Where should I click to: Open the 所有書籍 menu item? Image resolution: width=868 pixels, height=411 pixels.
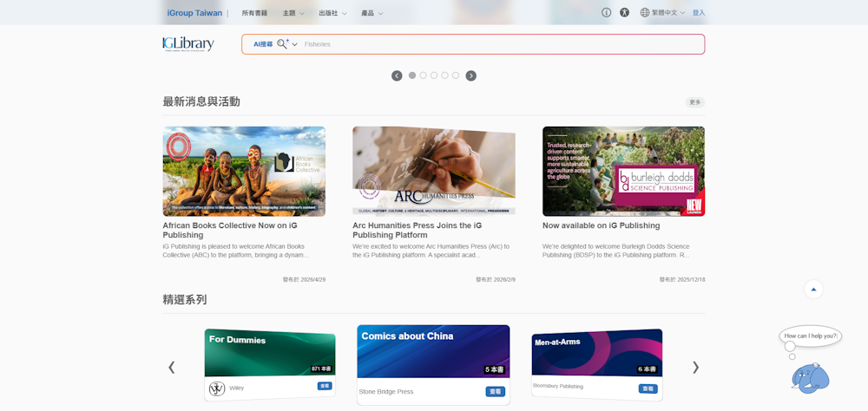tap(254, 13)
